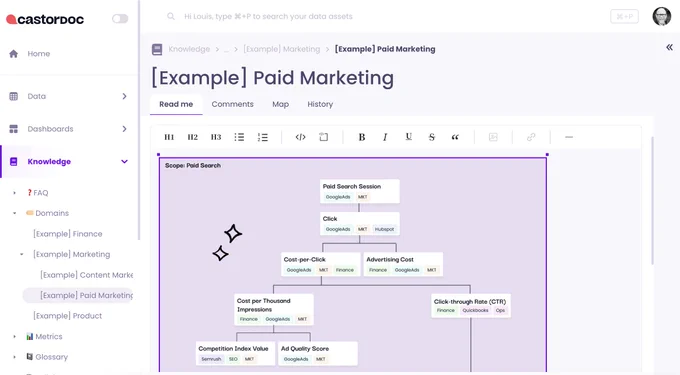This screenshot has width=680, height=375.
Task: Focus the data assets search field
Action: pos(268,16)
